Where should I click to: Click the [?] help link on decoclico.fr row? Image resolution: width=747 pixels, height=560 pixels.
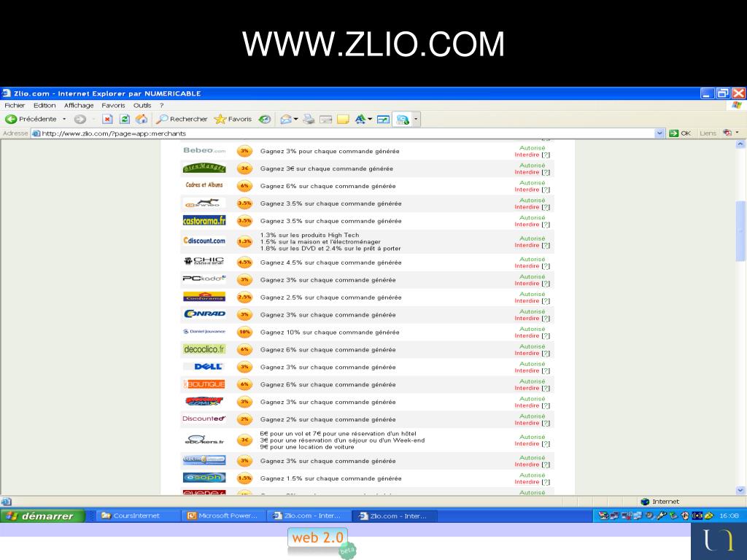point(546,354)
